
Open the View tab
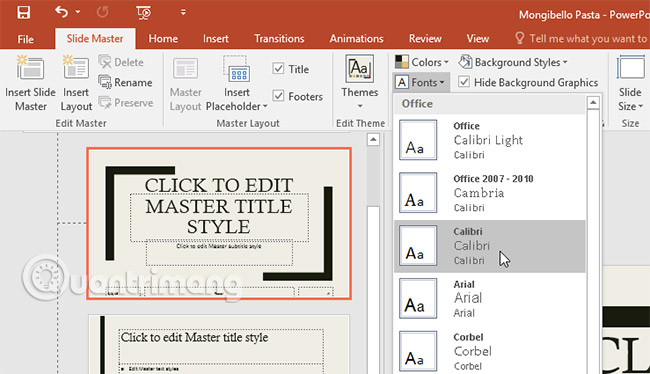coord(478,39)
